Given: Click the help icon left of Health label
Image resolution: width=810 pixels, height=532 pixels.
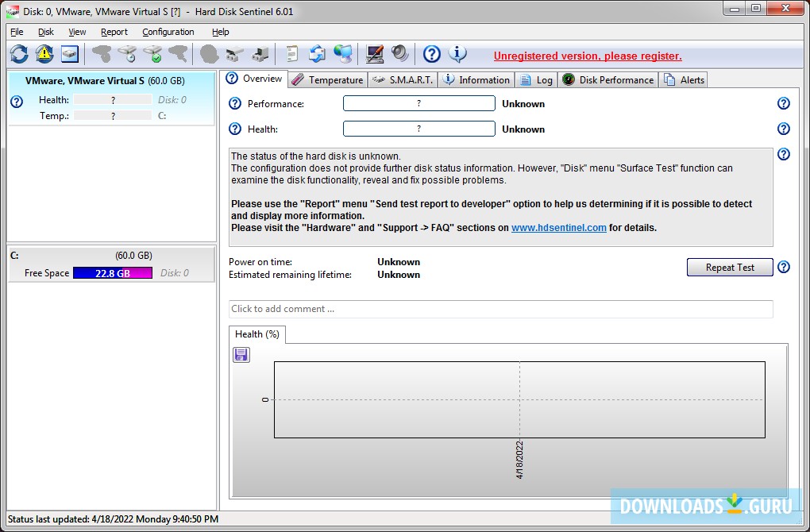Looking at the screenshot, I should pyautogui.click(x=235, y=129).
